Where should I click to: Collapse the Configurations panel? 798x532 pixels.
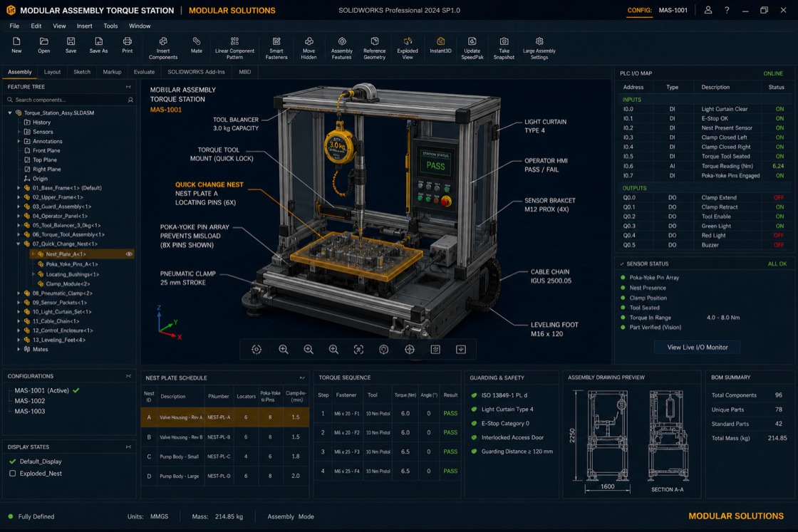coord(128,376)
